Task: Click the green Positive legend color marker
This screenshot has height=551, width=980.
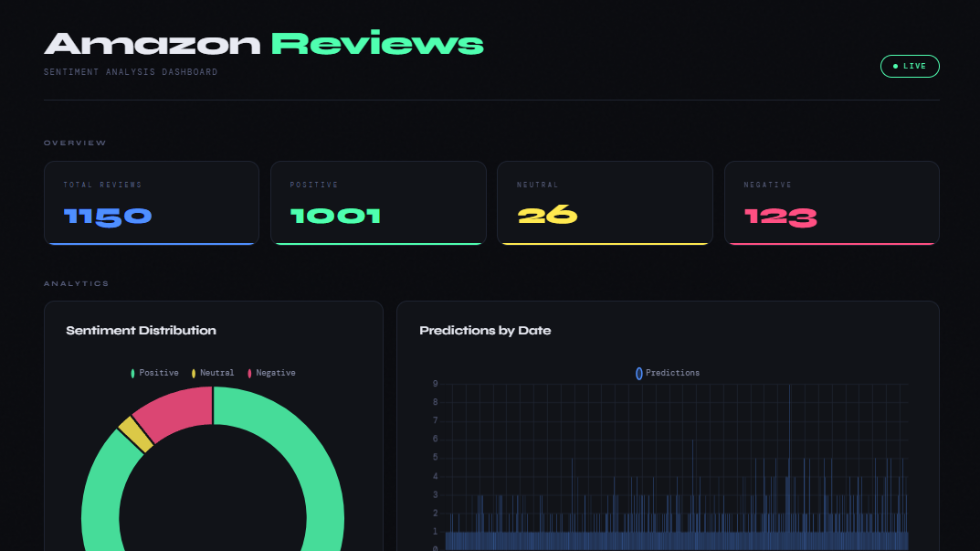Action: [132, 374]
